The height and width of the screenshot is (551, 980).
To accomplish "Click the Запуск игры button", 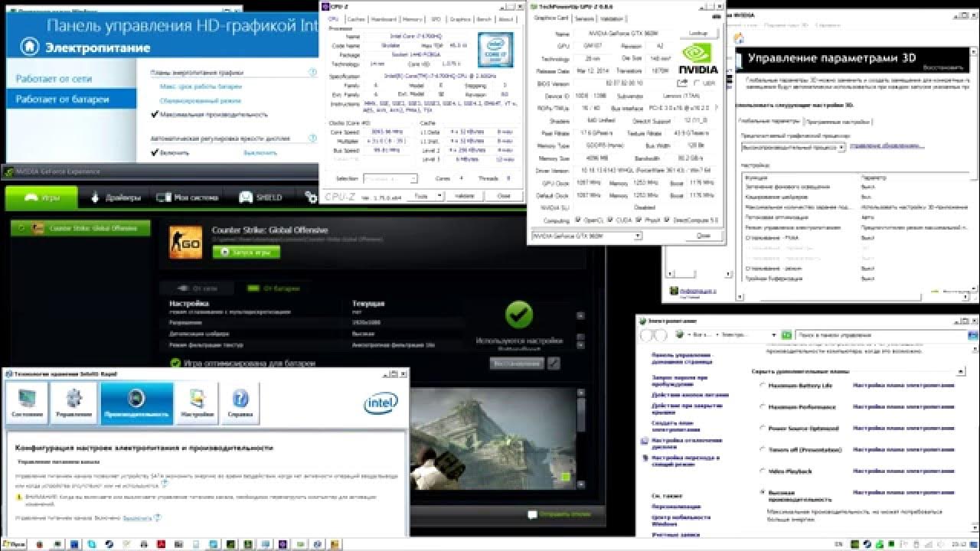I will coord(247,252).
